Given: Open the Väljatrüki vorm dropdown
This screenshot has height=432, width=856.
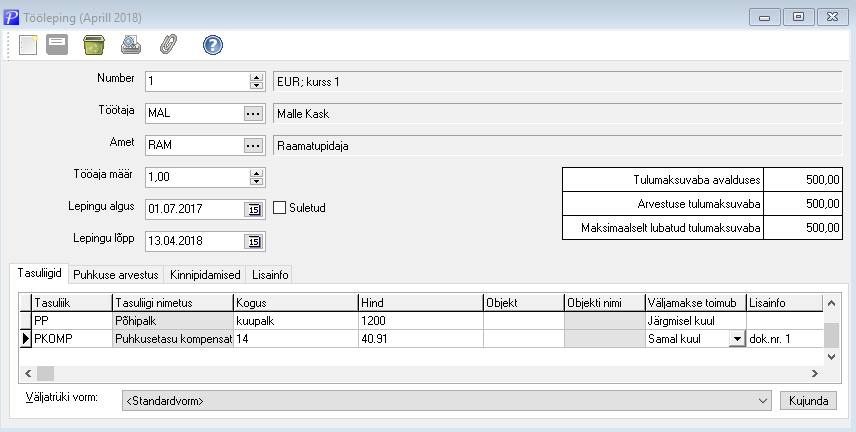Looking at the screenshot, I should (763, 401).
